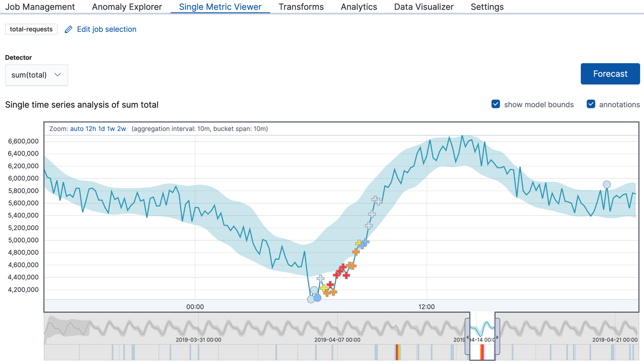Open the Detector sum(total) dropdown
The height and width of the screenshot is (364, 644).
(36, 75)
